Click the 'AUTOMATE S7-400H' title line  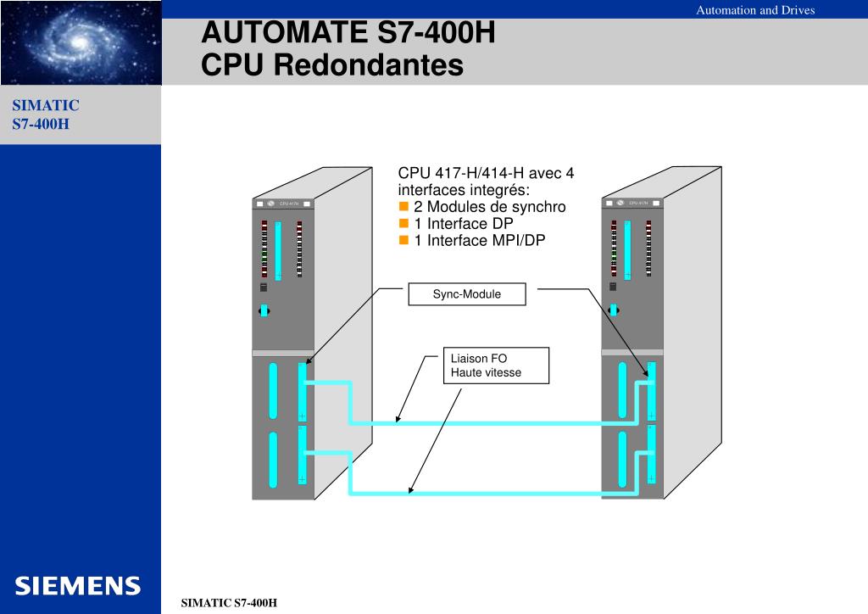coord(348,32)
